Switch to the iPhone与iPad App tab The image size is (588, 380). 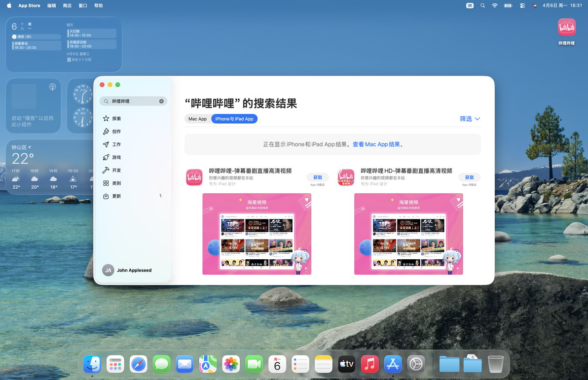(x=234, y=119)
